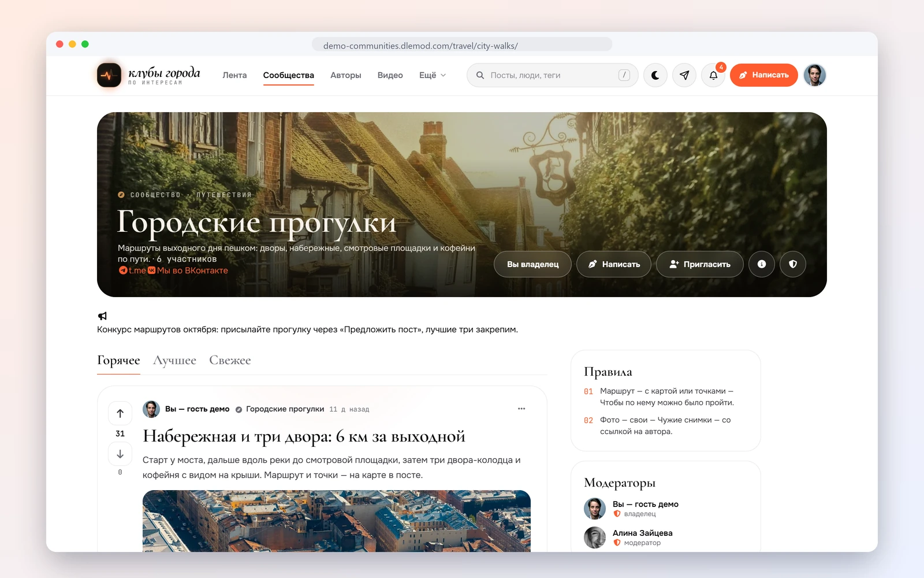Viewport: 924px width, 578px height.
Task: Open messages via the paper plane icon
Action: [684, 75]
